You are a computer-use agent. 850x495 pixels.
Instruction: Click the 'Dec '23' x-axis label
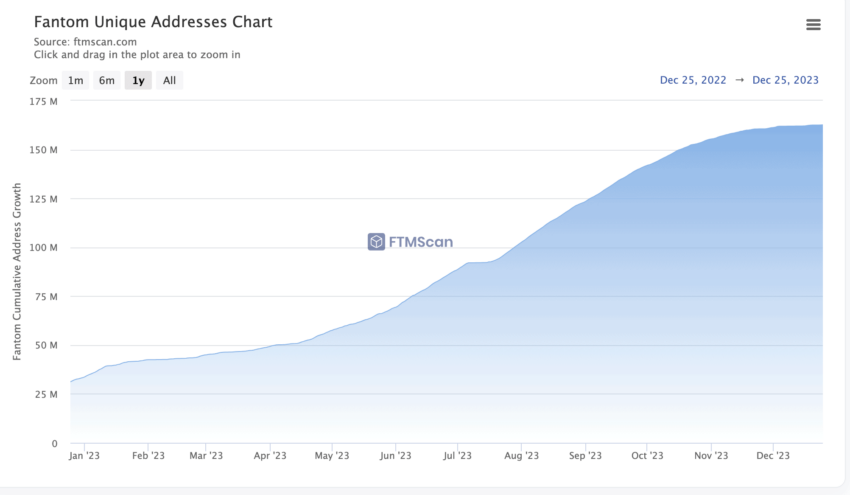pyautogui.click(x=773, y=455)
